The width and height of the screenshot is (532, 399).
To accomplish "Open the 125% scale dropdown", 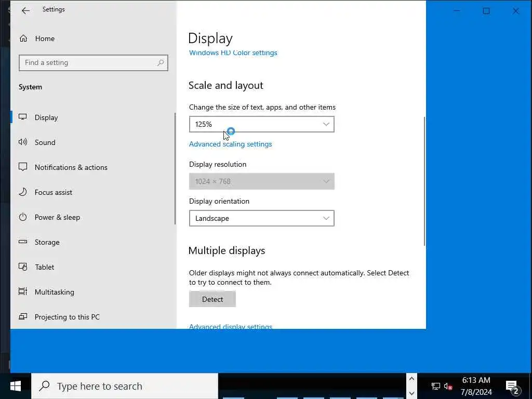I will pyautogui.click(x=262, y=124).
